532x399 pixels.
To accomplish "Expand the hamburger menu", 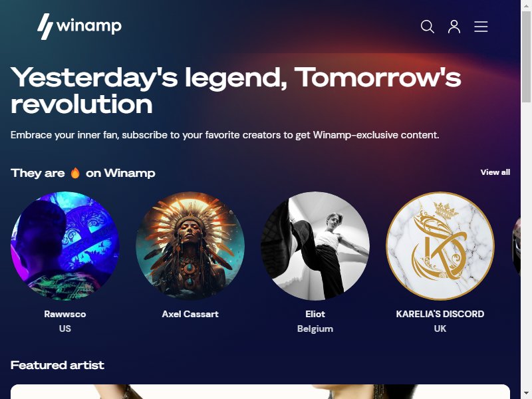I will 481,27.
